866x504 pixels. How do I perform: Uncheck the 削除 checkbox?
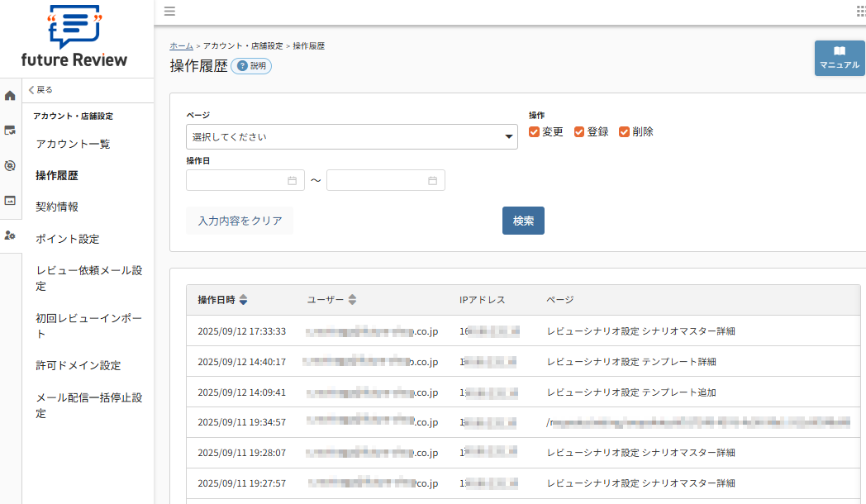(624, 131)
